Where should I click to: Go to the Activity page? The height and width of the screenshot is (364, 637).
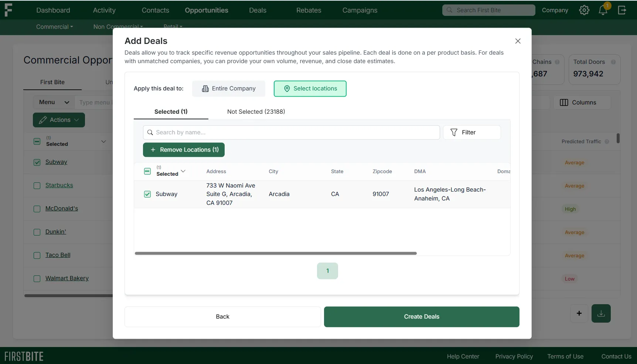pos(104,10)
